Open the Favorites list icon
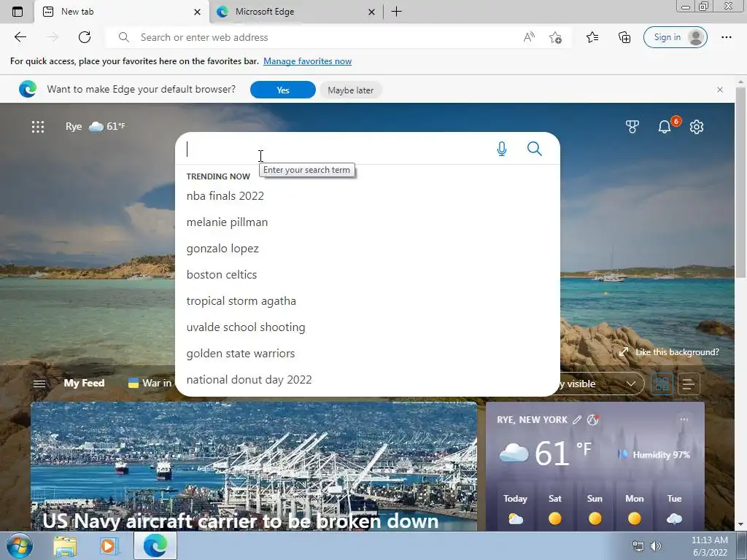 [x=592, y=37]
